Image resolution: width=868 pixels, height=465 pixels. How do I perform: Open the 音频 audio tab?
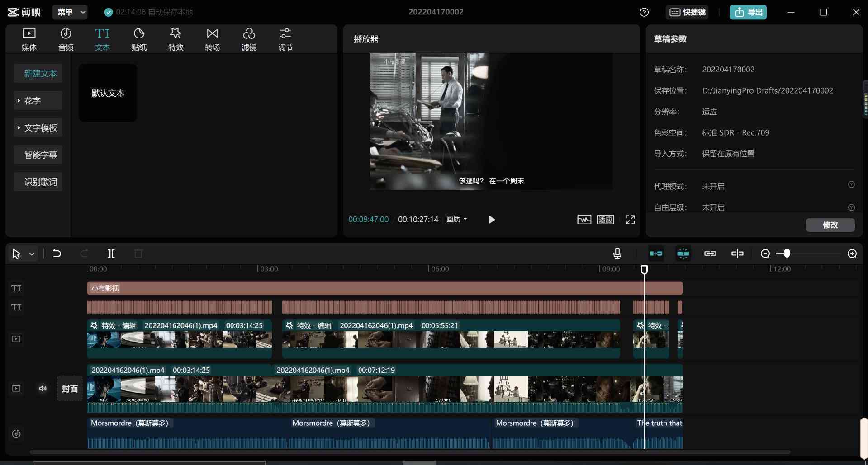pyautogui.click(x=66, y=39)
